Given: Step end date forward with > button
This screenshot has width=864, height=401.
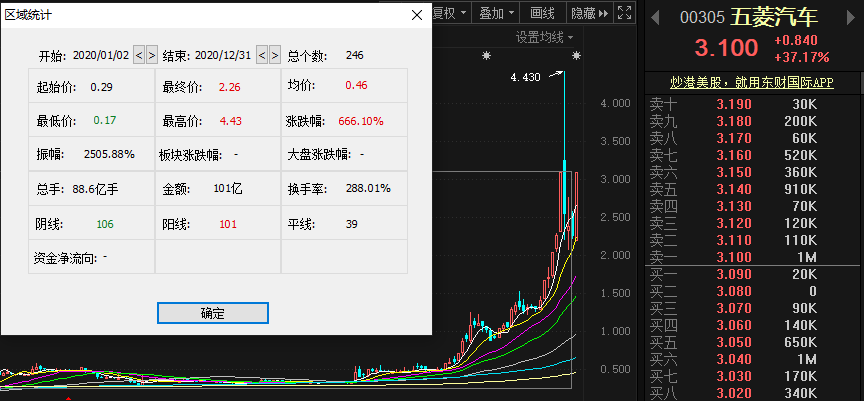Looking at the screenshot, I should click(275, 55).
